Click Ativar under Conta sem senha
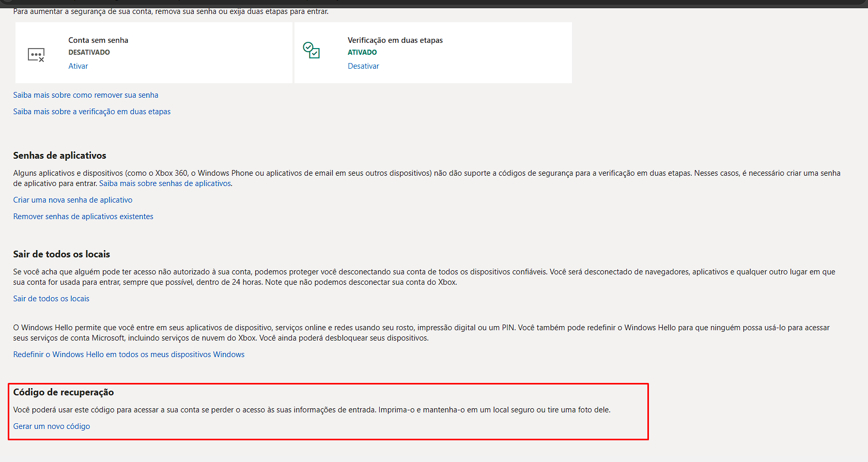The image size is (868, 462). click(78, 66)
